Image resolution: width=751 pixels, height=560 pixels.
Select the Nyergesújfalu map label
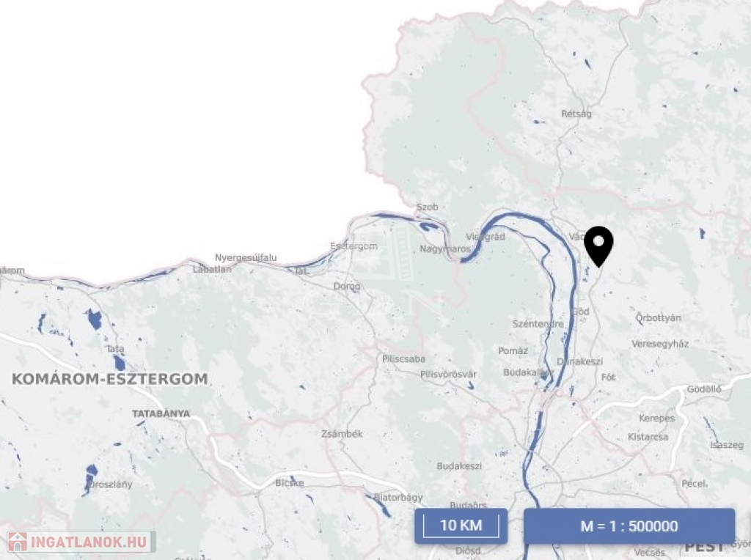pos(246,257)
